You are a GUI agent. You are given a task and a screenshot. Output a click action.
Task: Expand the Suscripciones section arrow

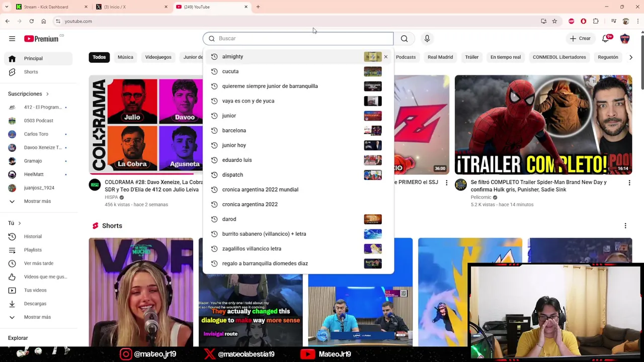[x=47, y=94]
